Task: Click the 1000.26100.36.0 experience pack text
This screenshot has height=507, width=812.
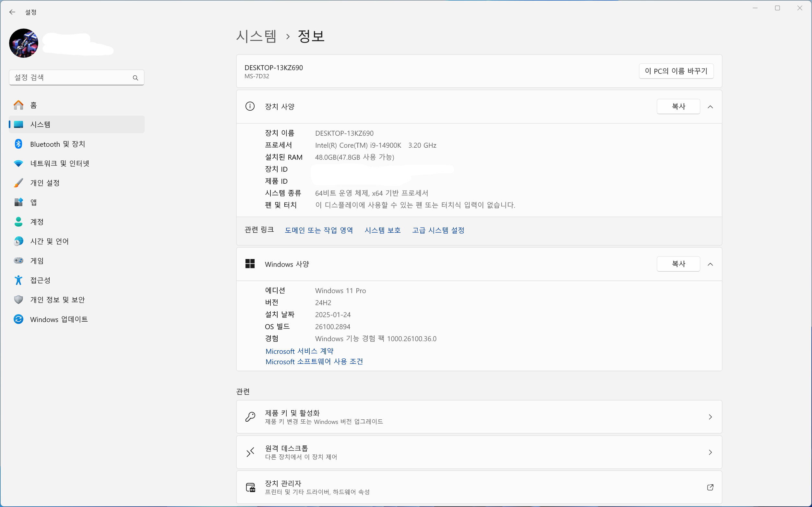Action: tap(412, 339)
